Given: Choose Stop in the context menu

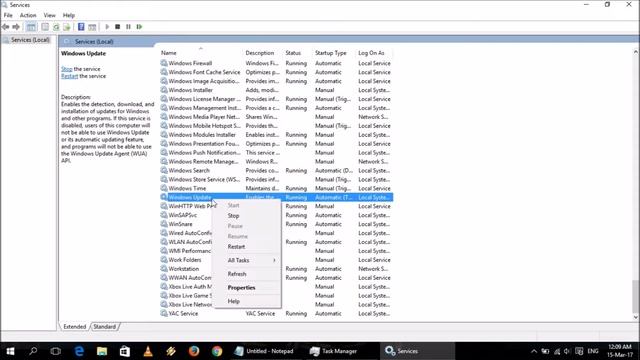Looking at the screenshot, I should tap(233, 216).
